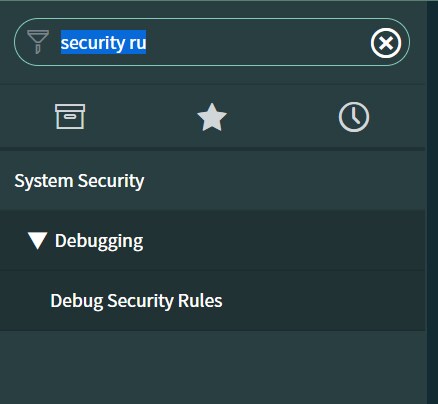
Task: Switch to the Favorites star tab
Action: [212, 117]
